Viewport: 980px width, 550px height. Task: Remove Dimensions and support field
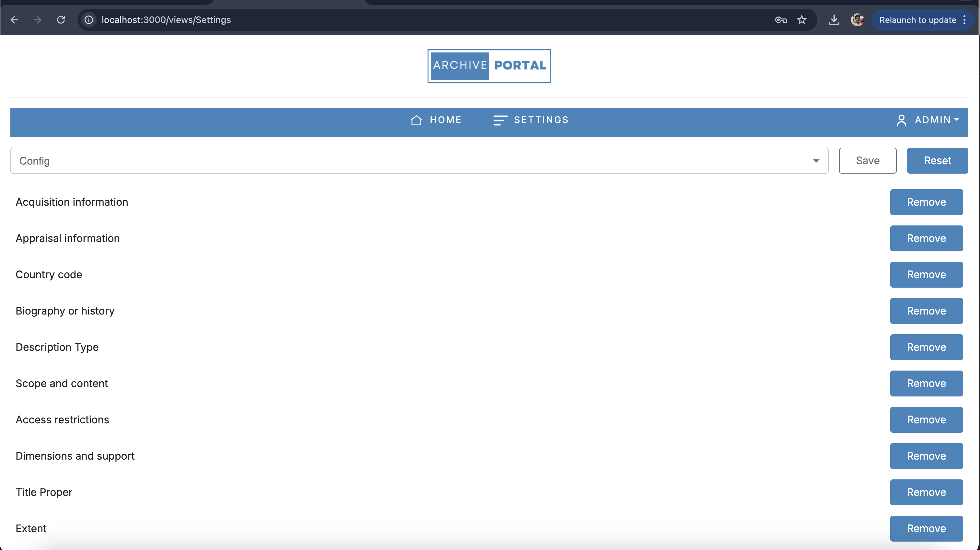click(926, 456)
